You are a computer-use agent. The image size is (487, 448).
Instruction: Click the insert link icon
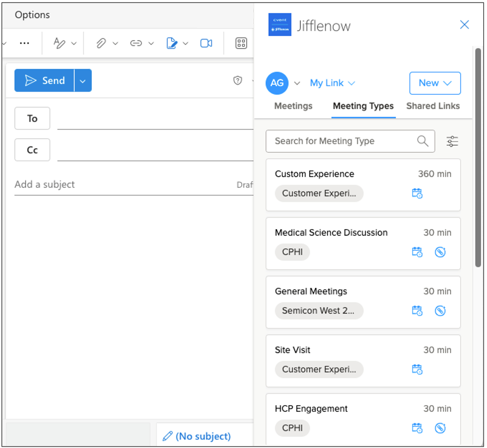tap(136, 43)
